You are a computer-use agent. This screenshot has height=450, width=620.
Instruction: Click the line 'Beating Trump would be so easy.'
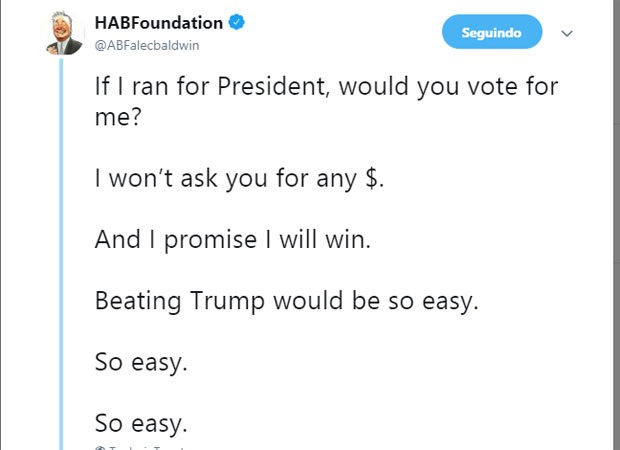[287, 301]
